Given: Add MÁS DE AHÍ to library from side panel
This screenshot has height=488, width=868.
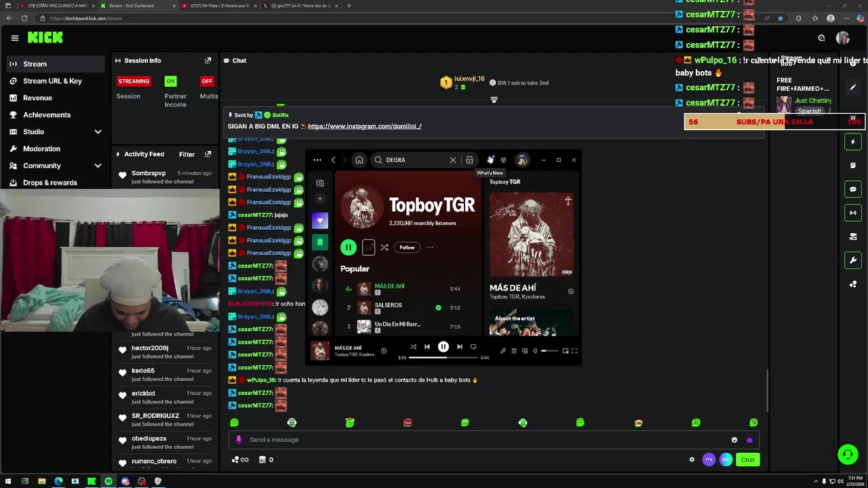Looking at the screenshot, I should click(x=570, y=291).
